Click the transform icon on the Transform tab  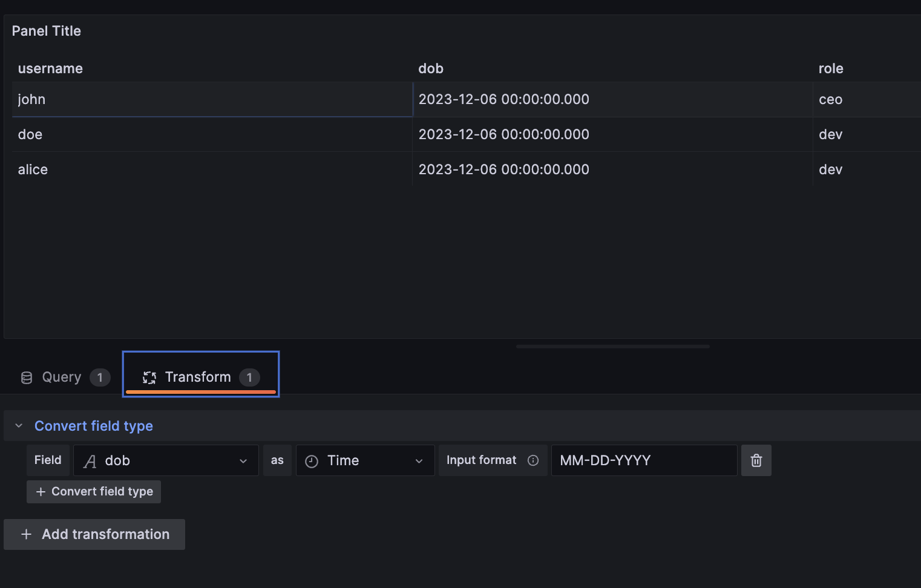[x=149, y=377]
